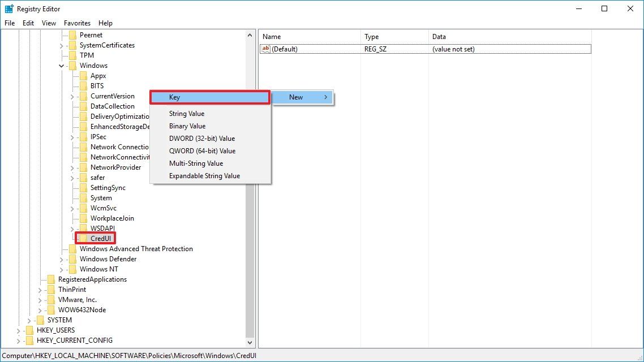Expand the safer key
This screenshot has width=644, height=362.
(71, 177)
